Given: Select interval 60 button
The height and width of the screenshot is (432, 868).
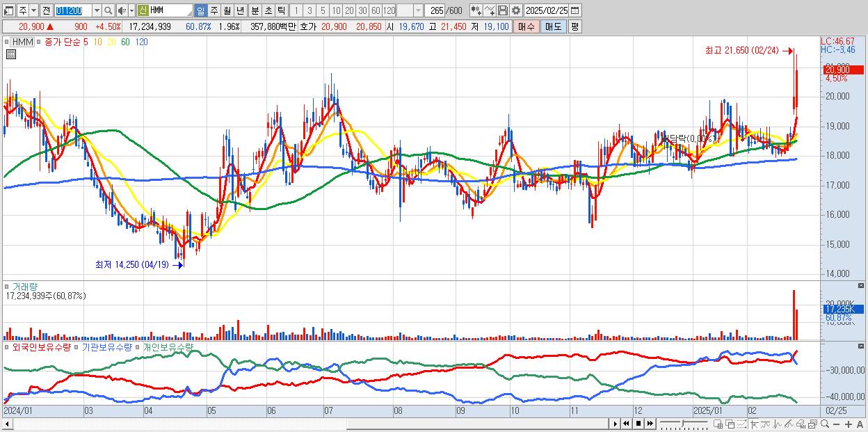Looking at the screenshot, I should [376, 10].
